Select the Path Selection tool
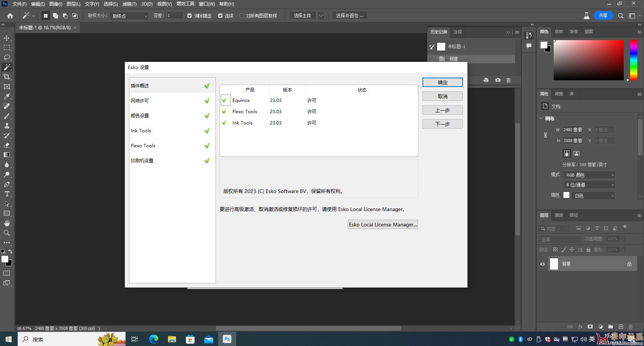This screenshot has height=346, width=644. point(7,204)
